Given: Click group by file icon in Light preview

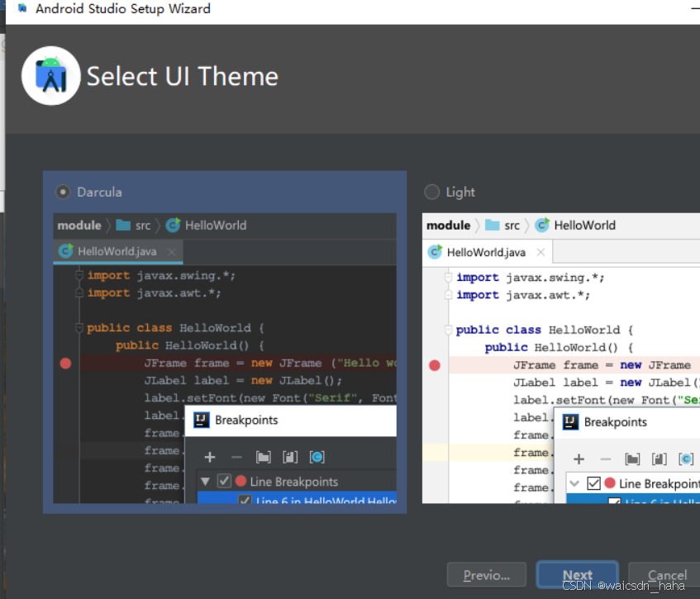Looking at the screenshot, I should [x=660, y=459].
